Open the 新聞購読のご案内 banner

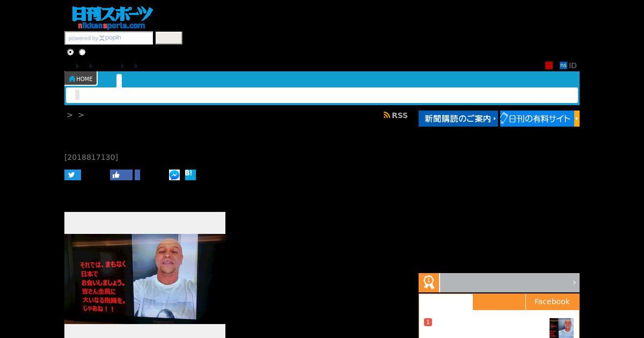(458, 119)
